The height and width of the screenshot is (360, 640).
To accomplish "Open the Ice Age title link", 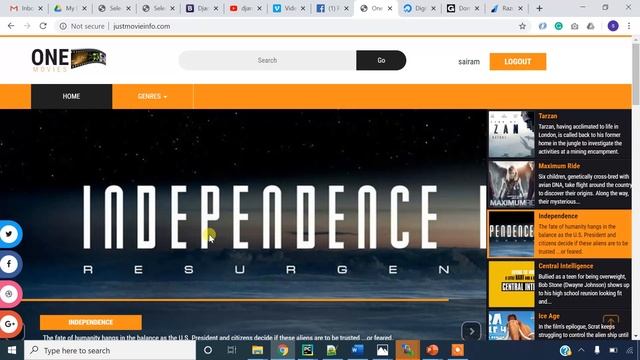I will [549, 316].
